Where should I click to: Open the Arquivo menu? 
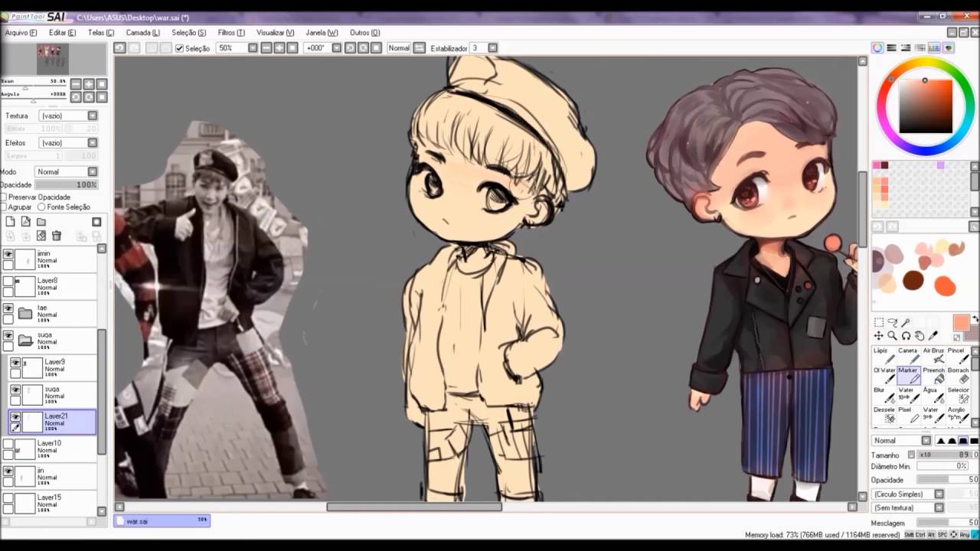[x=21, y=33]
